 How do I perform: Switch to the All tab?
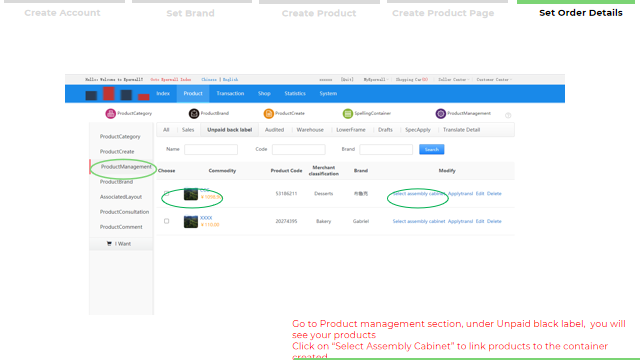(166, 130)
